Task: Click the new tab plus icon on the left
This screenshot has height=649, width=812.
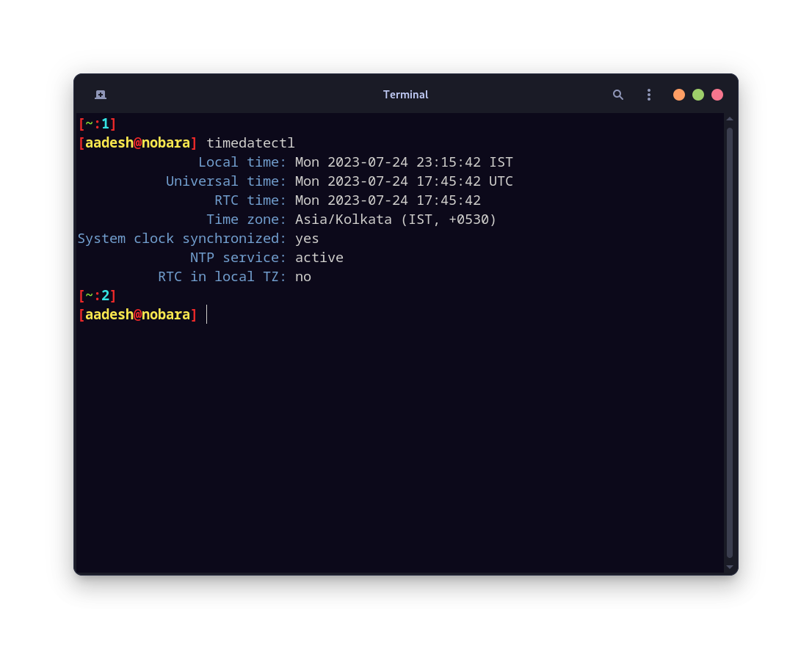Action: point(100,94)
